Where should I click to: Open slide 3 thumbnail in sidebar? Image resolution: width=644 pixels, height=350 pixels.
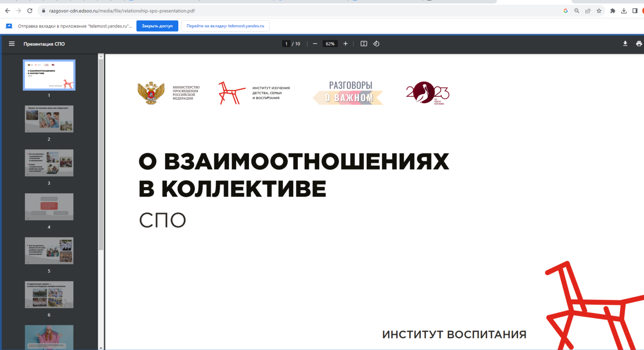tap(49, 163)
